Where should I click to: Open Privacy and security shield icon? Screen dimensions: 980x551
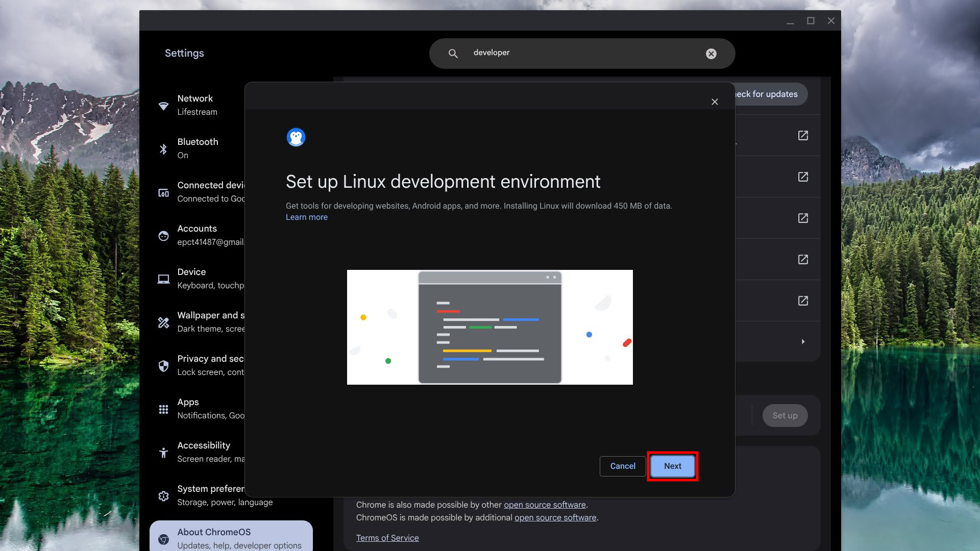coord(163,366)
